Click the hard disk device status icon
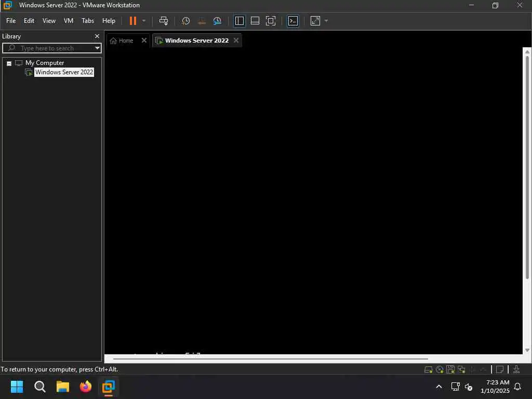 (428, 369)
